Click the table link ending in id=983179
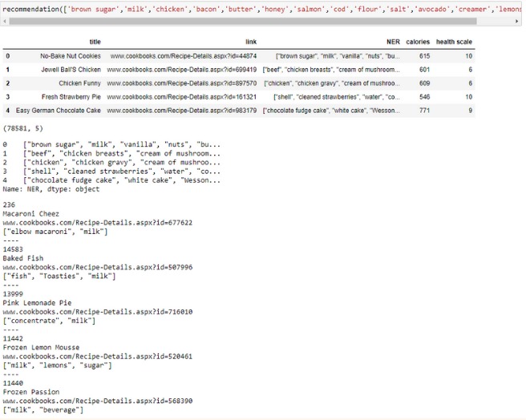The height and width of the screenshot is (420, 526). pyautogui.click(x=182, y=111)
